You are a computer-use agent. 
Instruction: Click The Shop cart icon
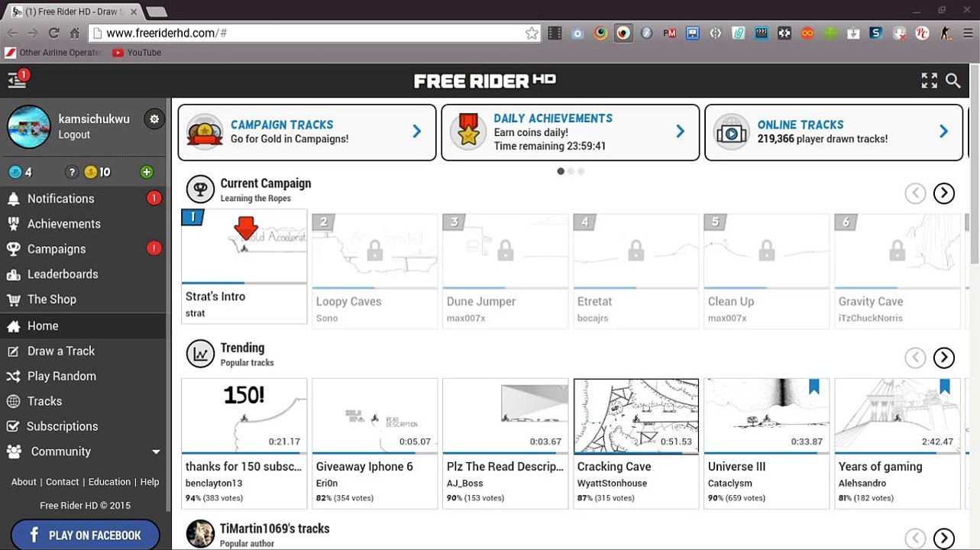click(13, 299)
